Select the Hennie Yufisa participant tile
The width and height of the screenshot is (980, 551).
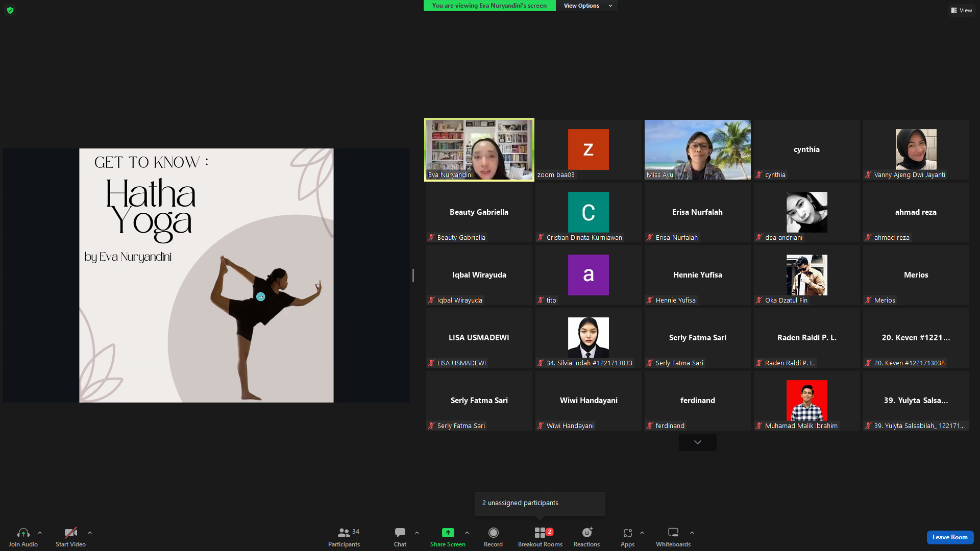click(698, 275)
